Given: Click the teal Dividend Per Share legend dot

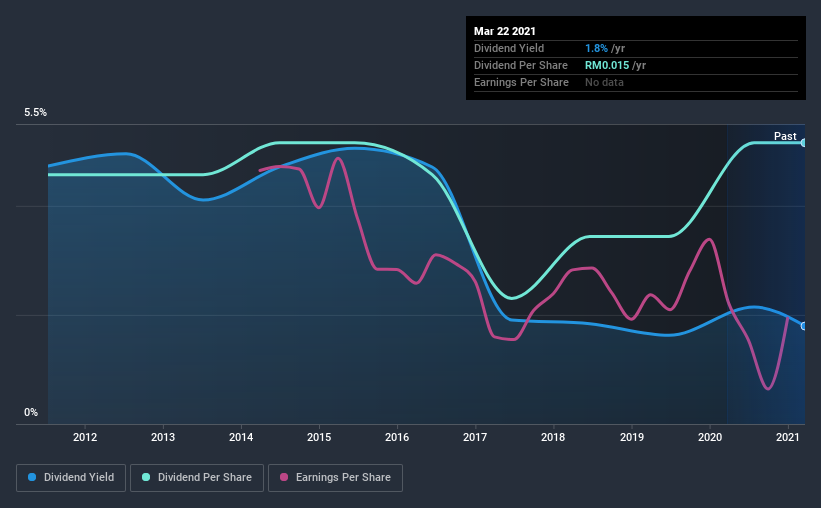Looking at the screenshot, I should (x=146, y=477).
